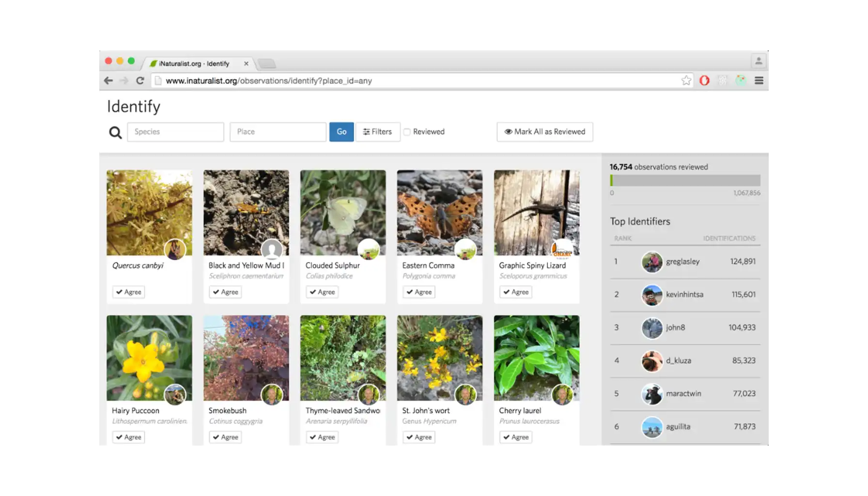The width and height of the screenshot is (868, 496).
Task: Click observer avatar on Clouded Sulphur card
Action: (369, 250)
